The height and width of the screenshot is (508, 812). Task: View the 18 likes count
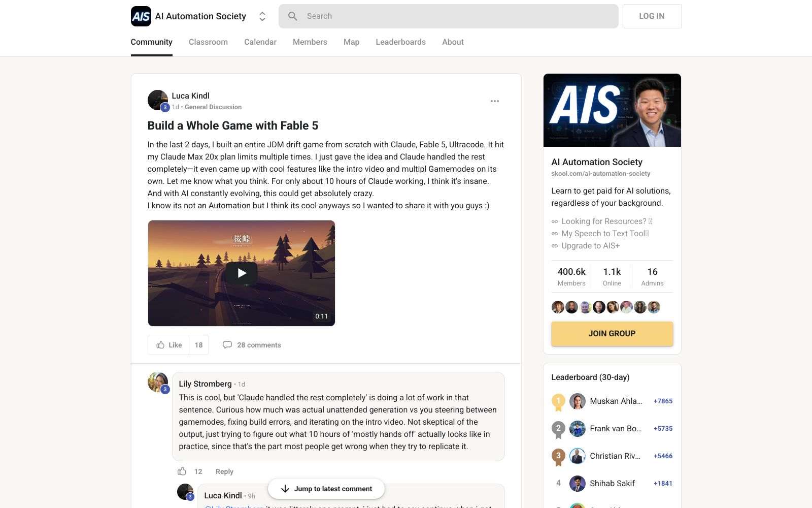199,345
